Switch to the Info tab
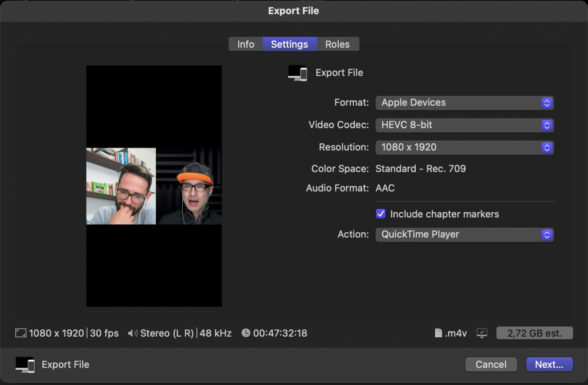 246,44
